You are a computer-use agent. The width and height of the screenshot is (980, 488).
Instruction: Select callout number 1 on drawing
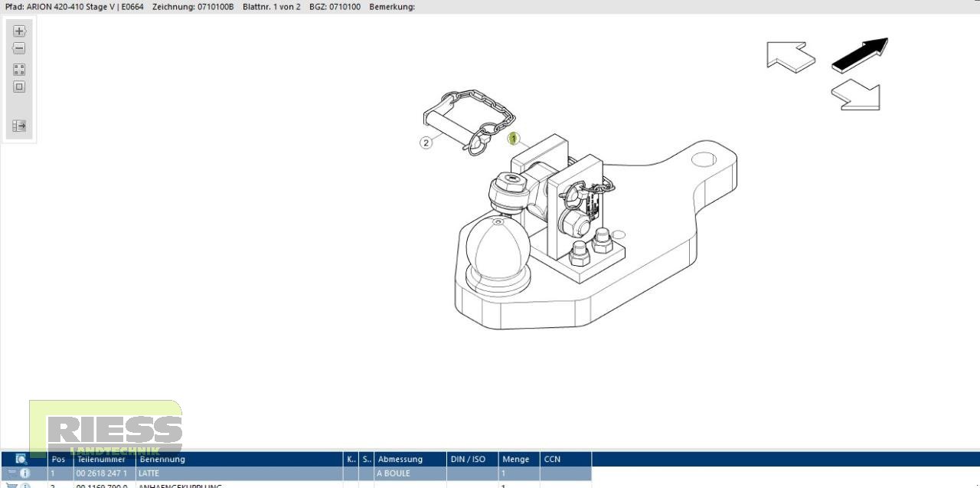click(514, 139)
